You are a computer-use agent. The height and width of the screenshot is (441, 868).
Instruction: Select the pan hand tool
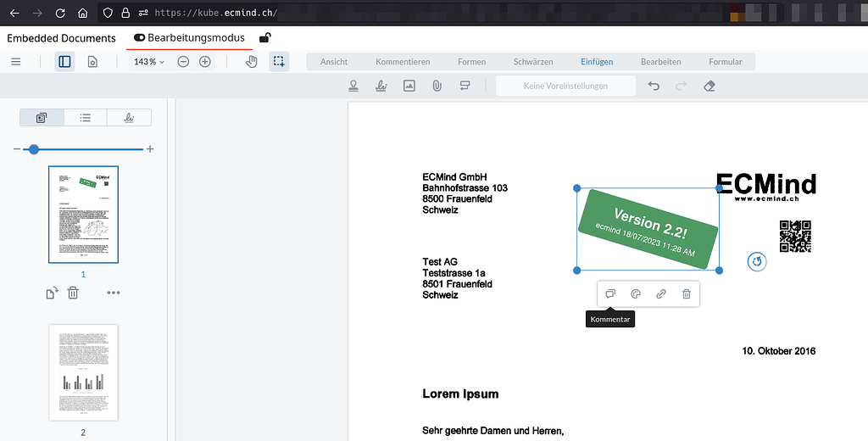(251, 62)
